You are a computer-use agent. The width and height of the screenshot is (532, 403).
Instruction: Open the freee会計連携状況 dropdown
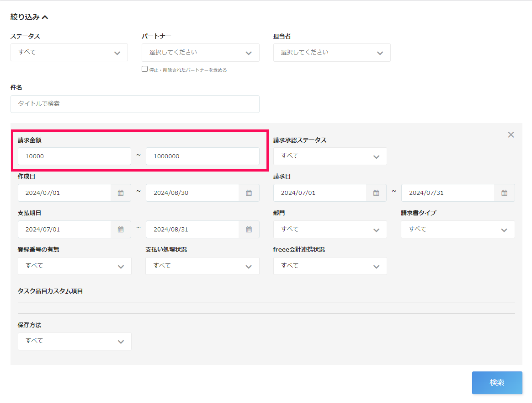330,266
